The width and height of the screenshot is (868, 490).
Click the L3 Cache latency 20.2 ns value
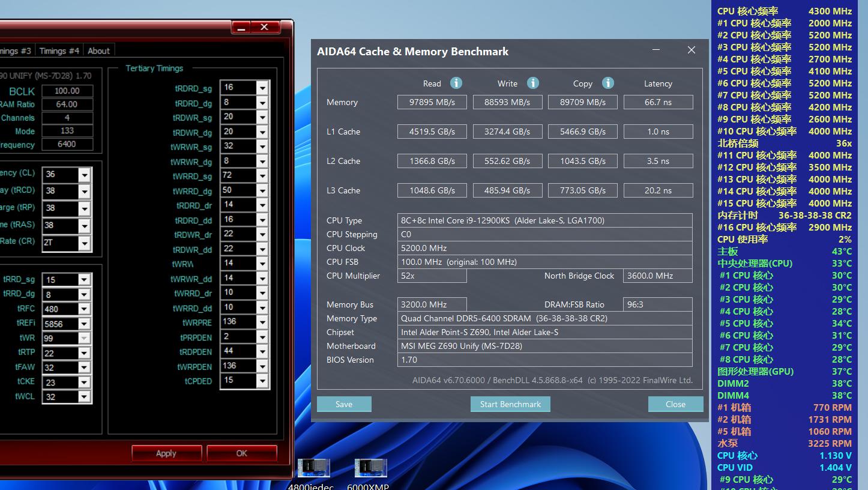coord(658,190)
